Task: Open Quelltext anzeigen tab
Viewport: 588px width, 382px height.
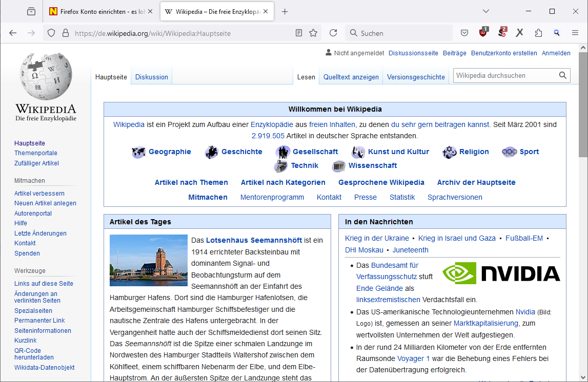Action: (x=351, y=77)
